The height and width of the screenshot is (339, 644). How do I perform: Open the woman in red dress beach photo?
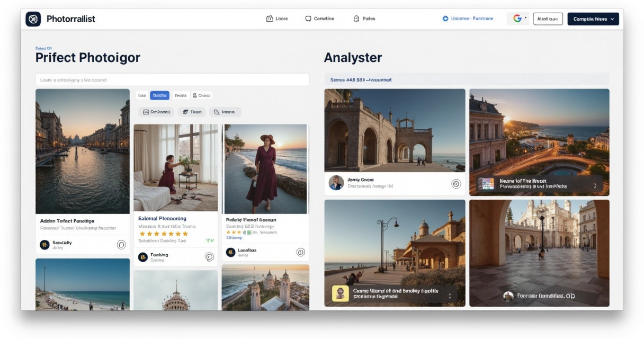coord(265,169)
